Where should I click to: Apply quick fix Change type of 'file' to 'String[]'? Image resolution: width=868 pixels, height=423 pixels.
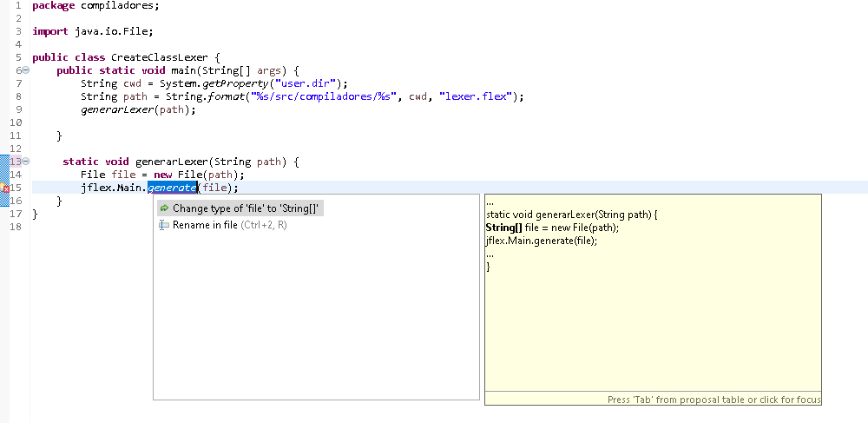pos(240,208)
